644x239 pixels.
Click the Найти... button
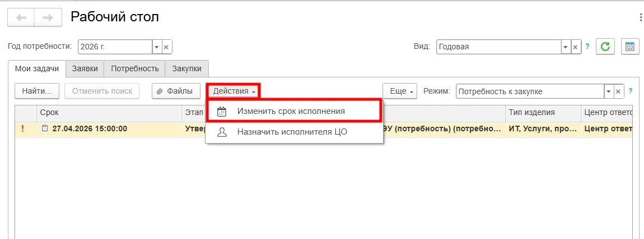point(37,91)
